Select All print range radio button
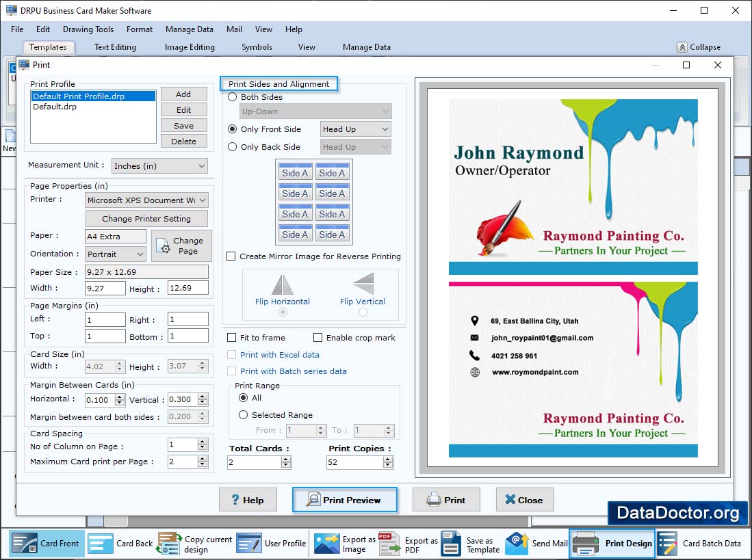Image resolution: width=752 pixels, height=560 pixels. click(243, 397)
